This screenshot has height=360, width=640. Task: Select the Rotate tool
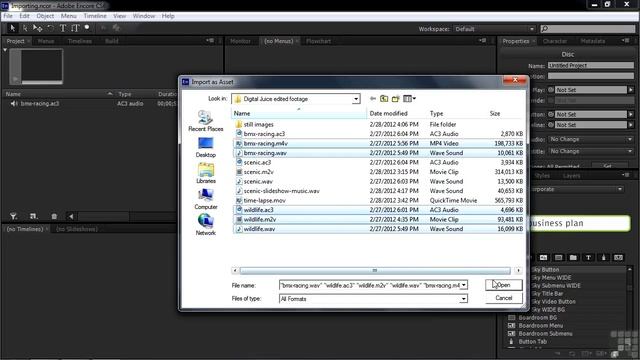pos(50,28)
